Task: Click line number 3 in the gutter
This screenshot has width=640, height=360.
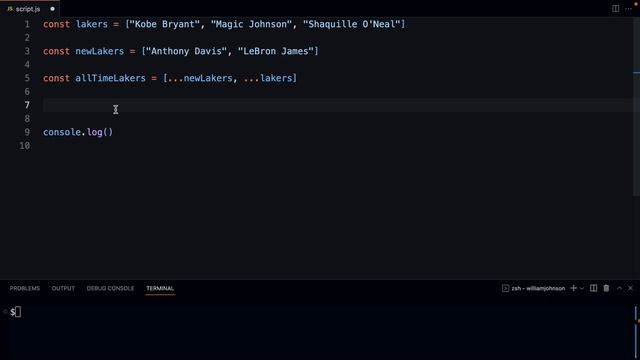Action: click(x=27, y=51)
